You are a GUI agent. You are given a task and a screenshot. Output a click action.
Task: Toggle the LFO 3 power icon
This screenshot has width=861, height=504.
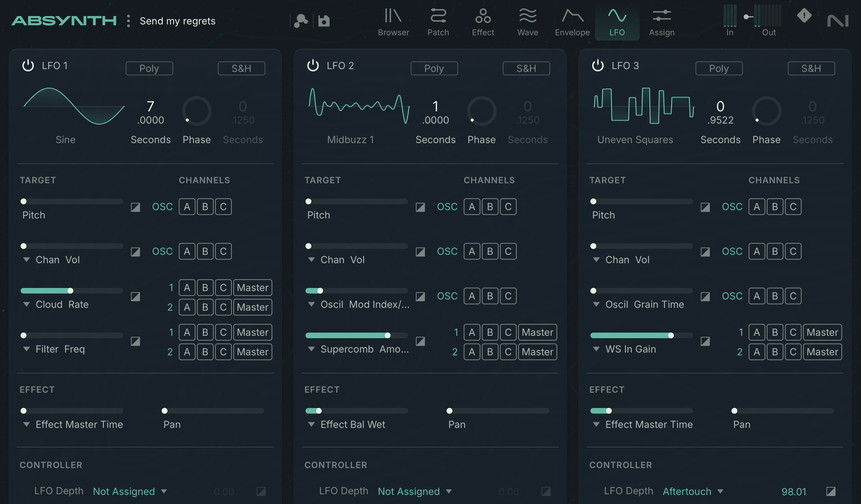(598, 66)
